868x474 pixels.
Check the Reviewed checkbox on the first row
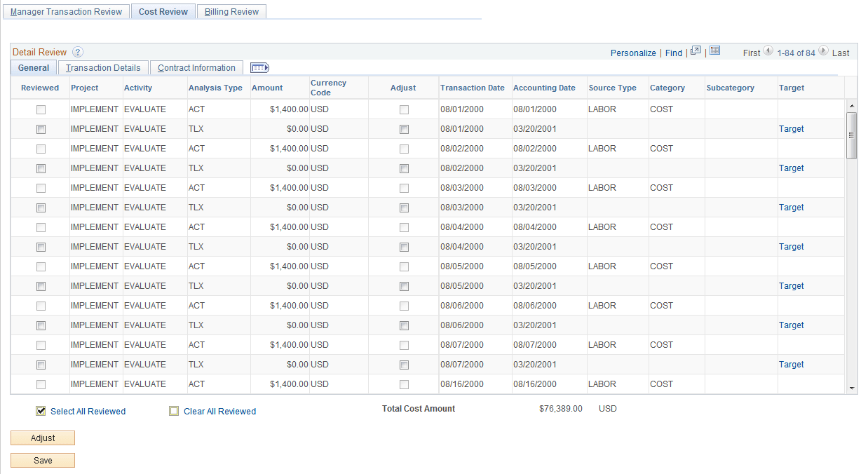pos(40,109)
